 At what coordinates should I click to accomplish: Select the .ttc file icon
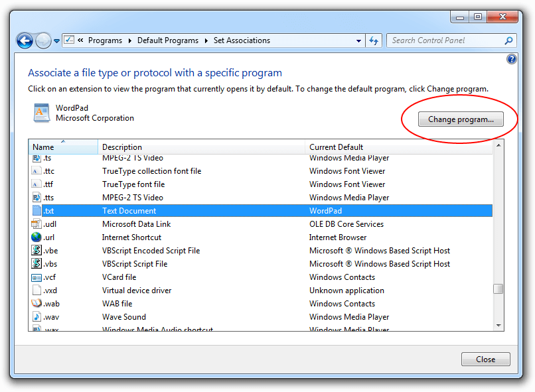[36, 170]
